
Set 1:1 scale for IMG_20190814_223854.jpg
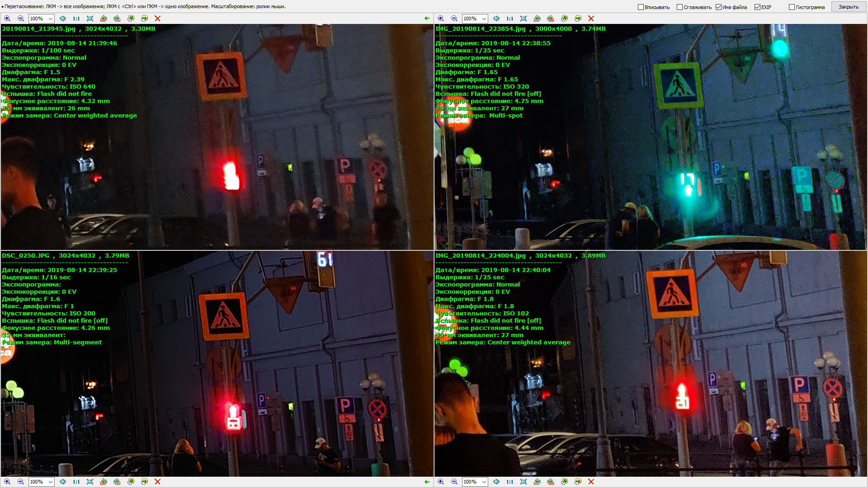510,19
